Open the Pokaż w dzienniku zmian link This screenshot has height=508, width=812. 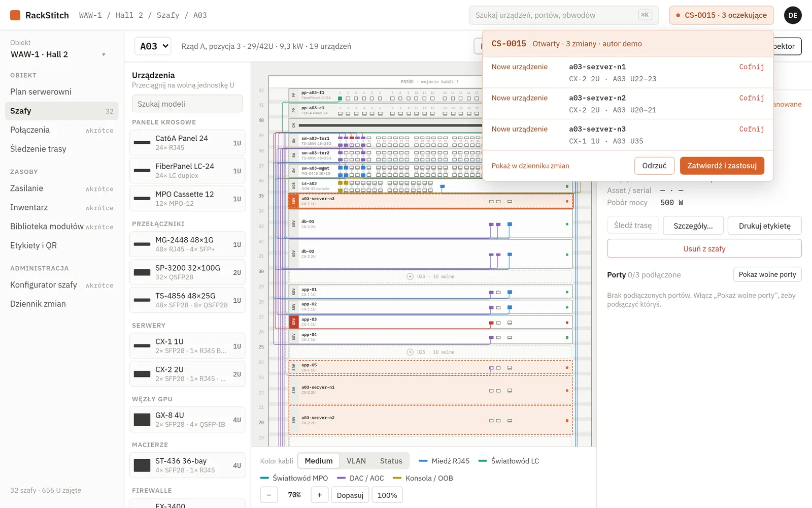530,166
